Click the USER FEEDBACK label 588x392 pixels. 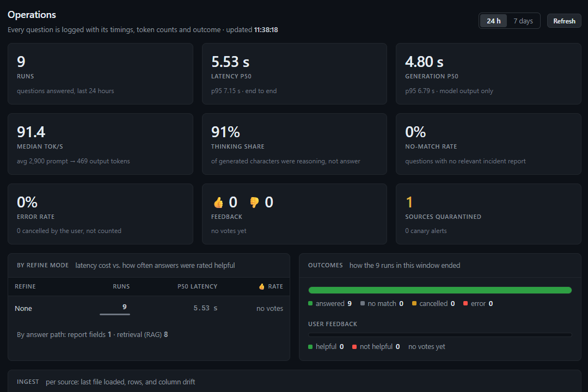tap(333, 324)
